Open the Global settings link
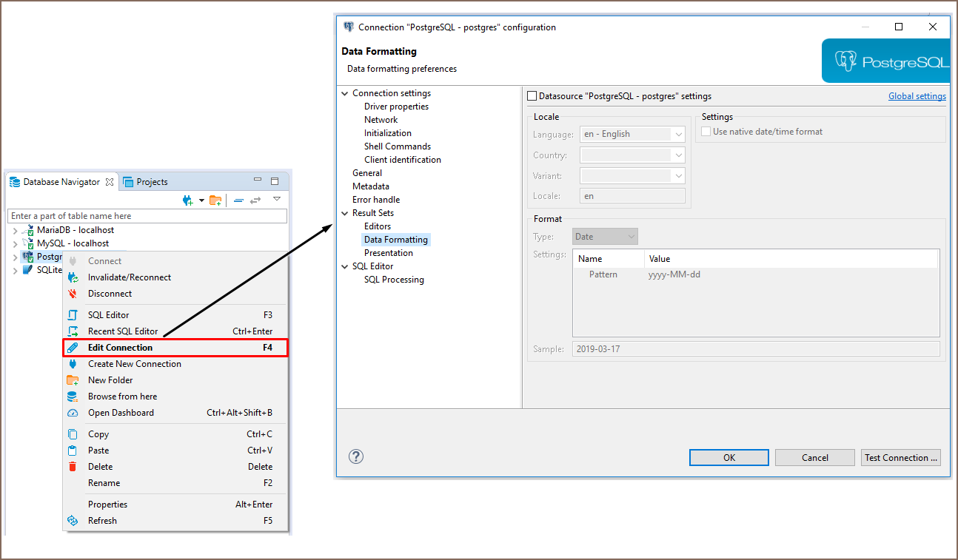Image resolution: width=958 pixels, height=560 pixels. (917, 96)
